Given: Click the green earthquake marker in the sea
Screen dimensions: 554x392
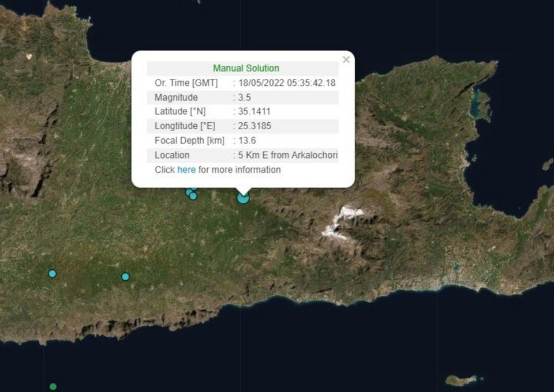Looking at the screenshot, I should point(53,387).
